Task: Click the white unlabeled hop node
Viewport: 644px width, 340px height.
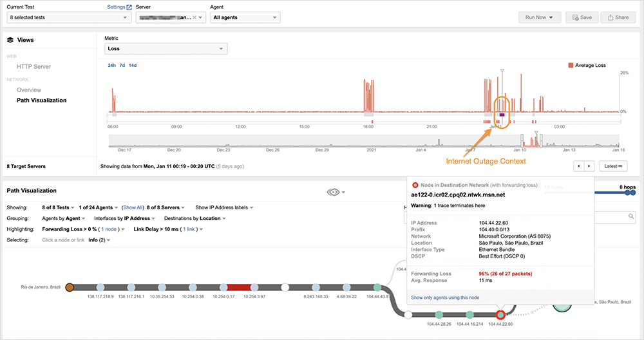Action: click(285, 287)
